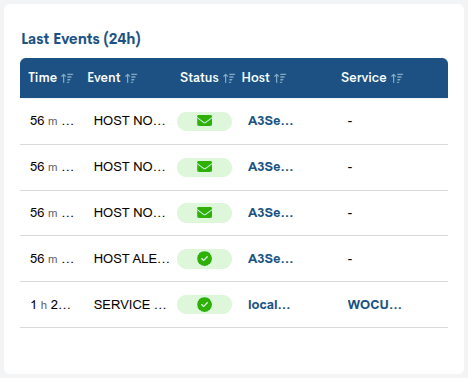The width and height of the screenshot is (468, 378).
Task: Sort the table by the Host column icon
Action: click(280, 78)
